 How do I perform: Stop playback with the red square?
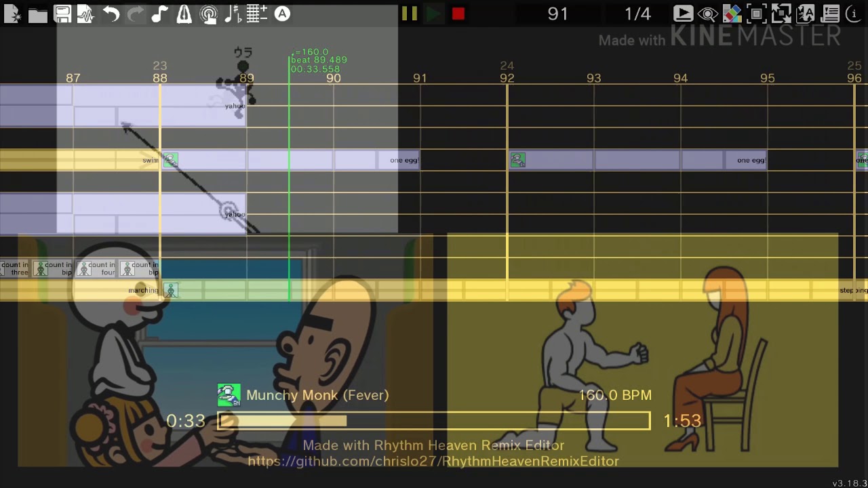coord(458,14)
